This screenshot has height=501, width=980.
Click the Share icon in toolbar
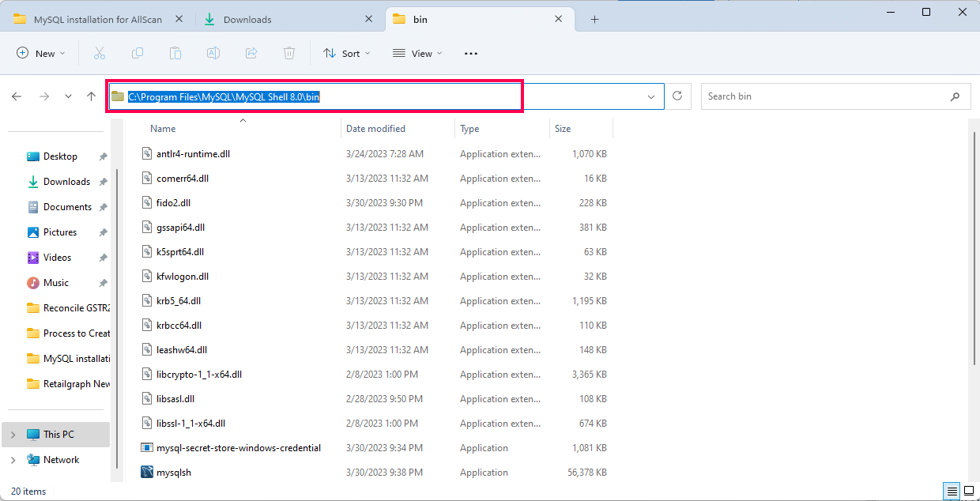click(251, 53)
